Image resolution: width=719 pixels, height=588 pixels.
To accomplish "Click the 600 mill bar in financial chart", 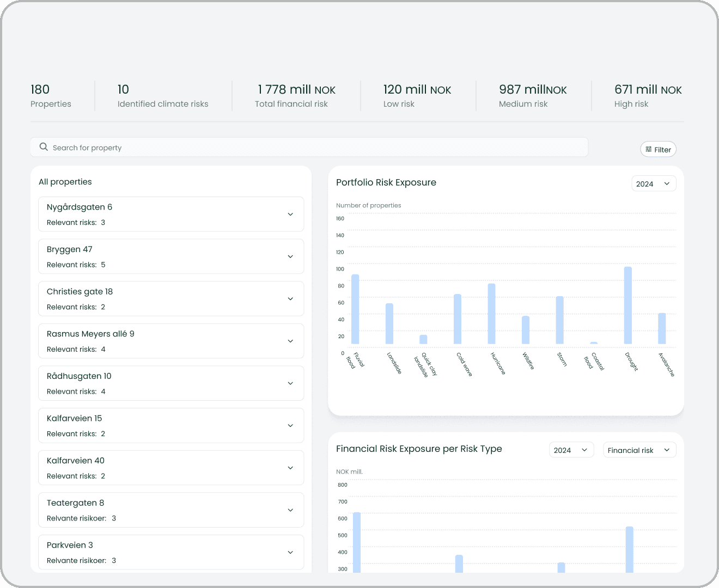I will tap(357, 542).
